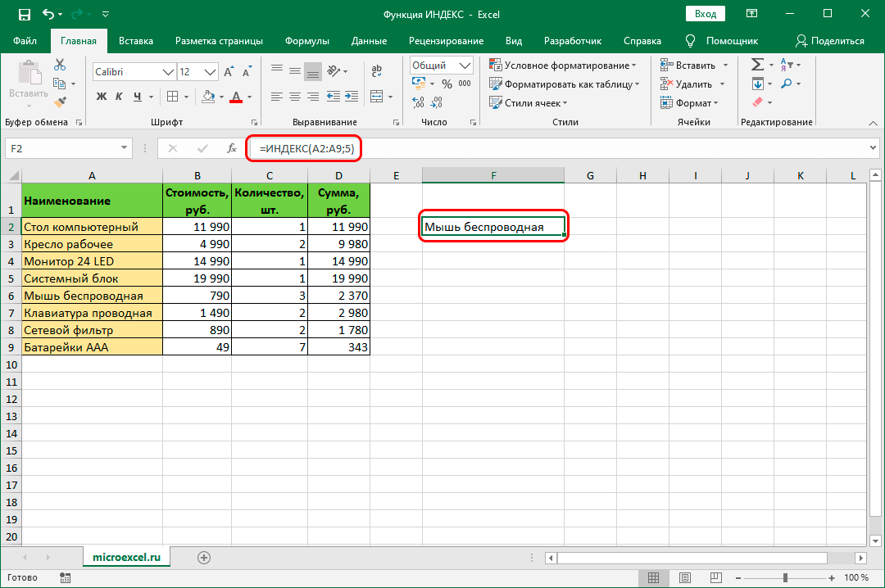The width and height of the screenshot is (885, 588).
Task: Click the Increase Decimal icon
Action: click(418, 102)
